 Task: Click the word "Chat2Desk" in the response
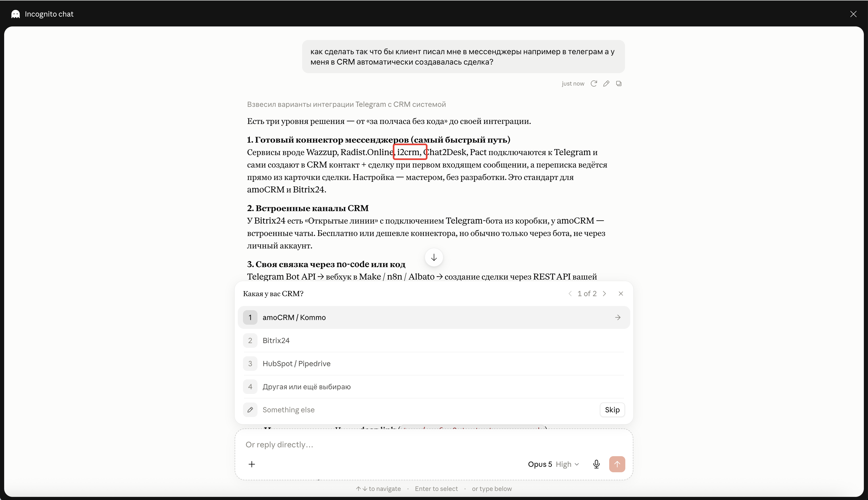tap(445, 152)
